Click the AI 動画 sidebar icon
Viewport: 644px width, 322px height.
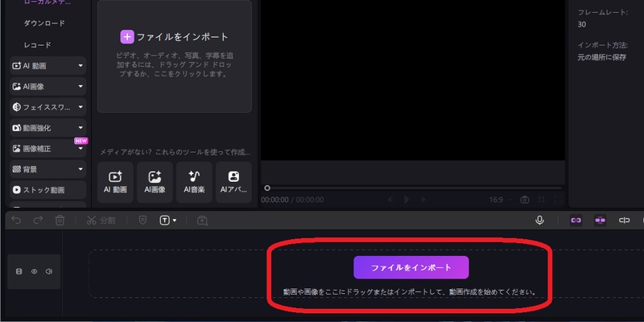[16, 66]
